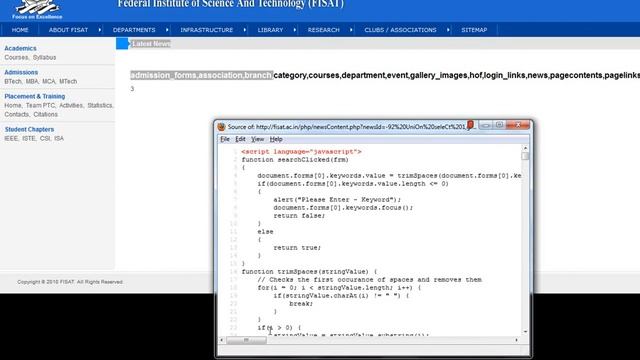Click the function searchClicked(frm) line
The height and width of the screenshot is (360, 640).
(x=295, y=160)
